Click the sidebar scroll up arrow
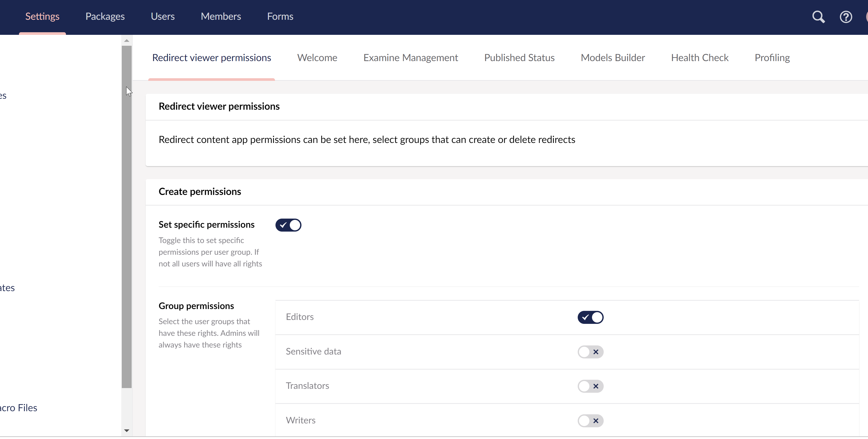This screenshot has height=439, width=868. click(127, 41)
